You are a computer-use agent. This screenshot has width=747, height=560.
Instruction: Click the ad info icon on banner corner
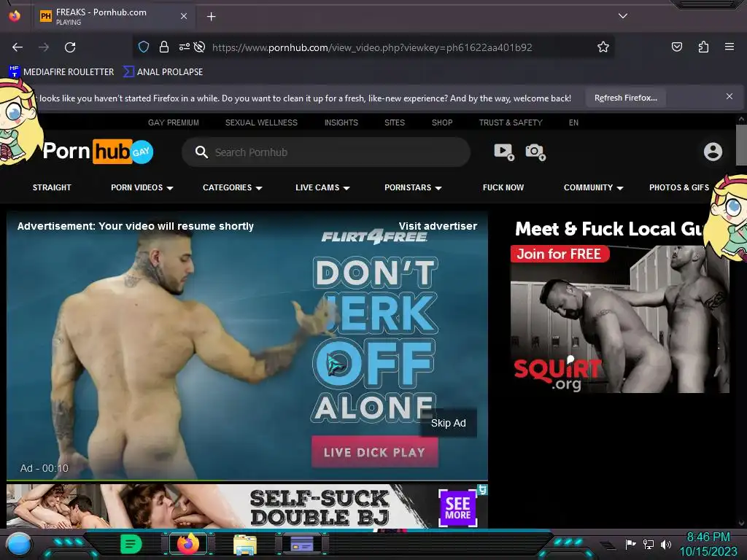pyautogui.click(x=482, y=489)
